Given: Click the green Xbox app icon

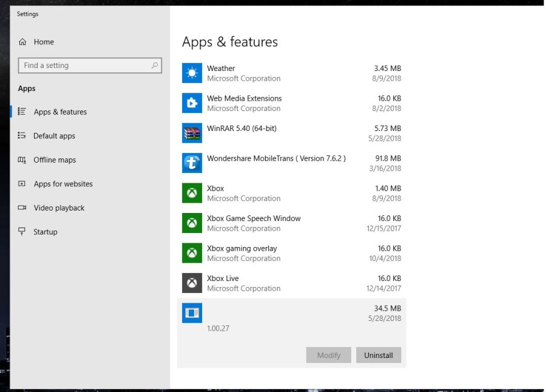Looking at the screenshot, I should coord(192,193).
